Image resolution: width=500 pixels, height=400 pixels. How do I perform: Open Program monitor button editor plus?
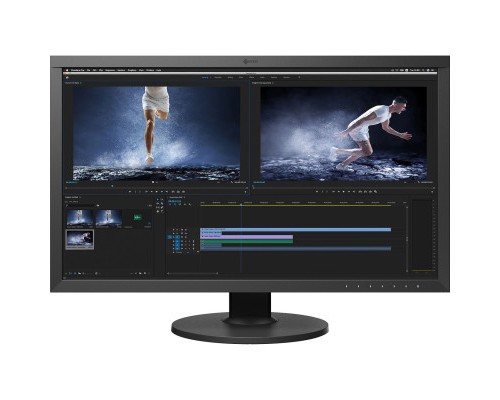point(432,192)
